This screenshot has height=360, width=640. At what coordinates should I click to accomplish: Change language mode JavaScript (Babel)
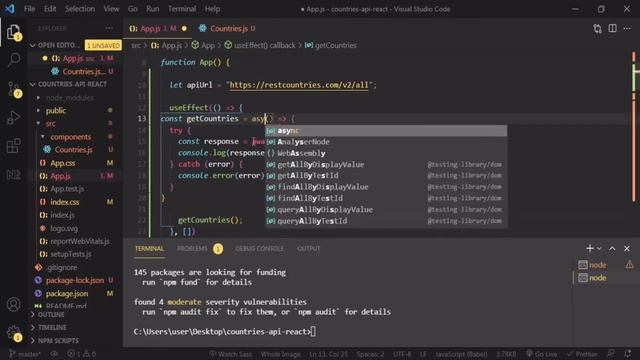[461, 354]
